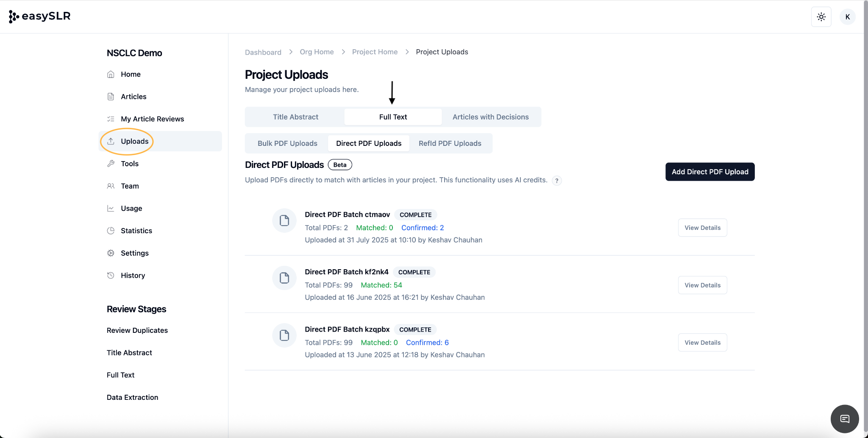The image size is (868, 438).
Task: Click file icon for batch ctmaov
Action: (284, 220)
